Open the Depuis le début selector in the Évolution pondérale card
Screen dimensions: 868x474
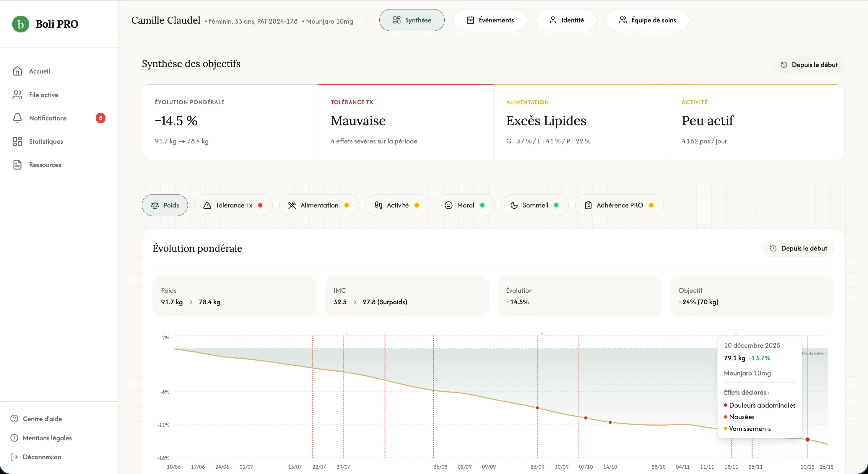[x=798, y=249]
